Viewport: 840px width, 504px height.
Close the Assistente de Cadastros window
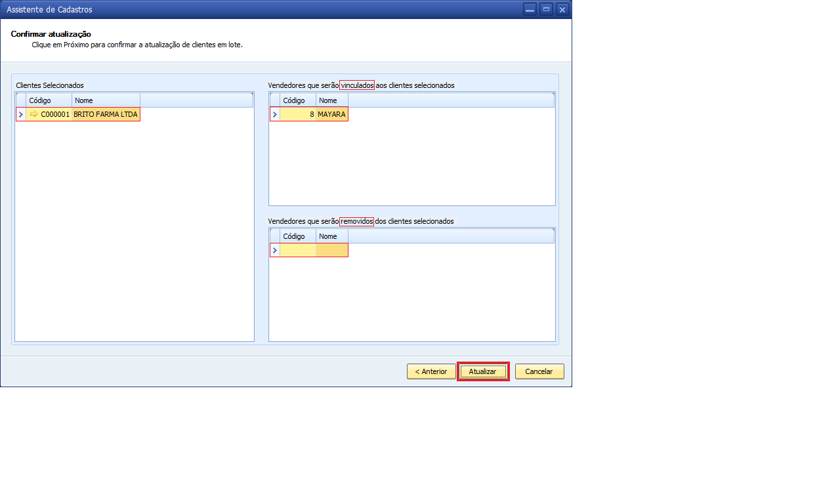562,9
